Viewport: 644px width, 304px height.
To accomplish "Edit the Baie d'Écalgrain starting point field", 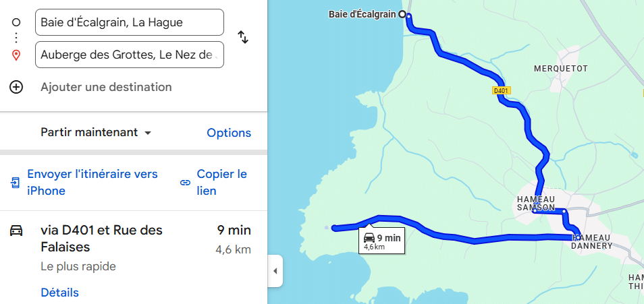I will [129, 22].
